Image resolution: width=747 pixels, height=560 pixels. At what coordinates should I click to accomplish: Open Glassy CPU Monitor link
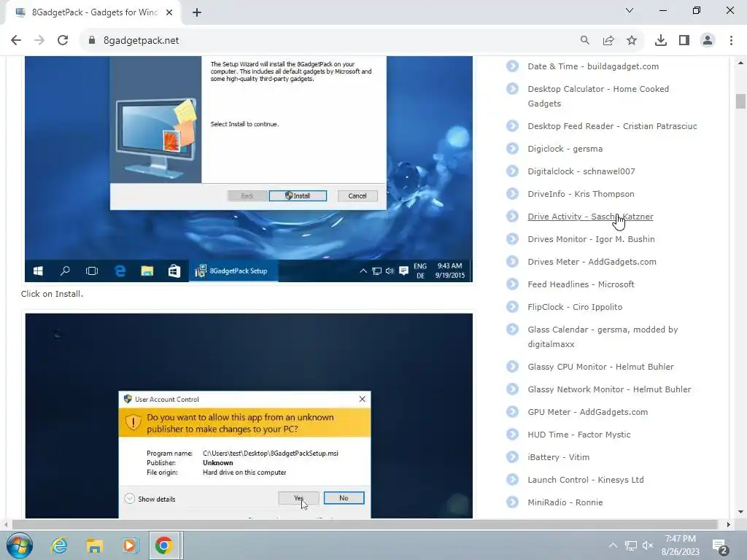tap(600, 367)
